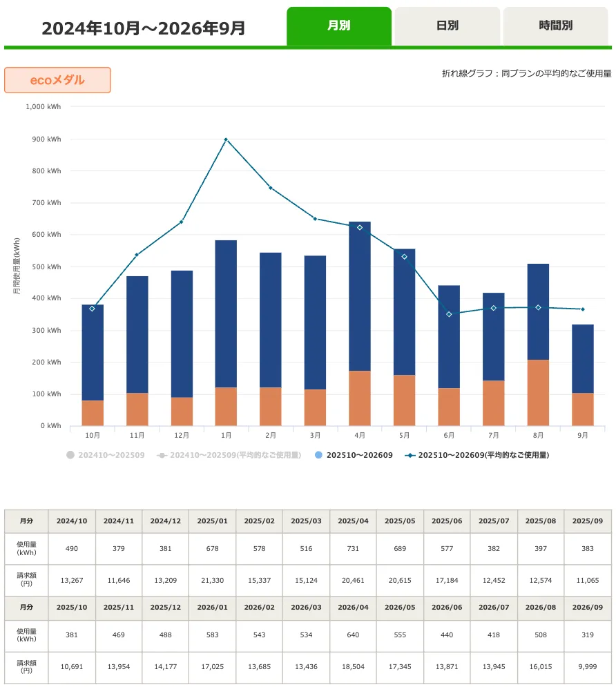Screen dimensions: 616x687
Task: Select the 月別 tab
Action: coord(339,26)
